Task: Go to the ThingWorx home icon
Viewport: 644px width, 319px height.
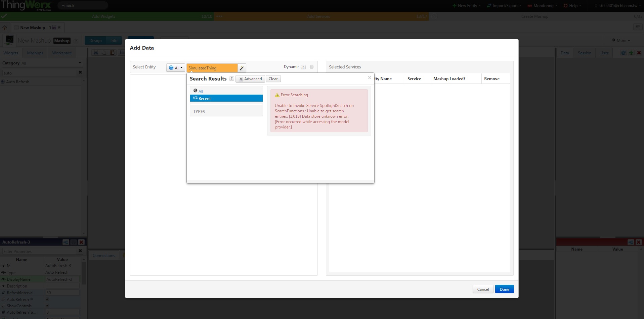Action: (x=5, y=28)
